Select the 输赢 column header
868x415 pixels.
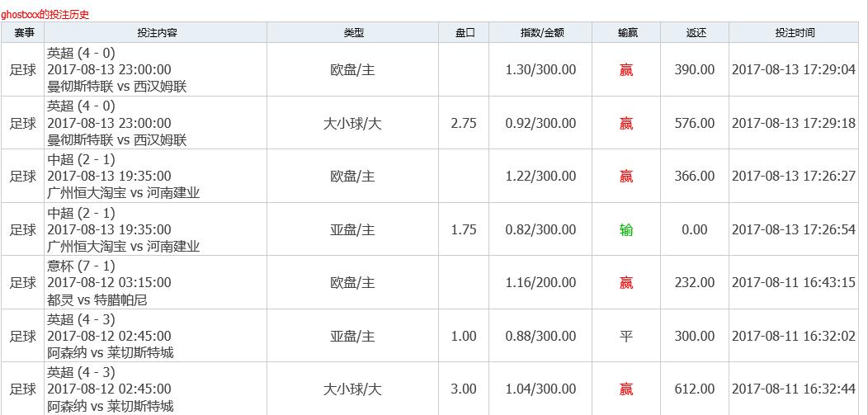[x=626, y=33]
